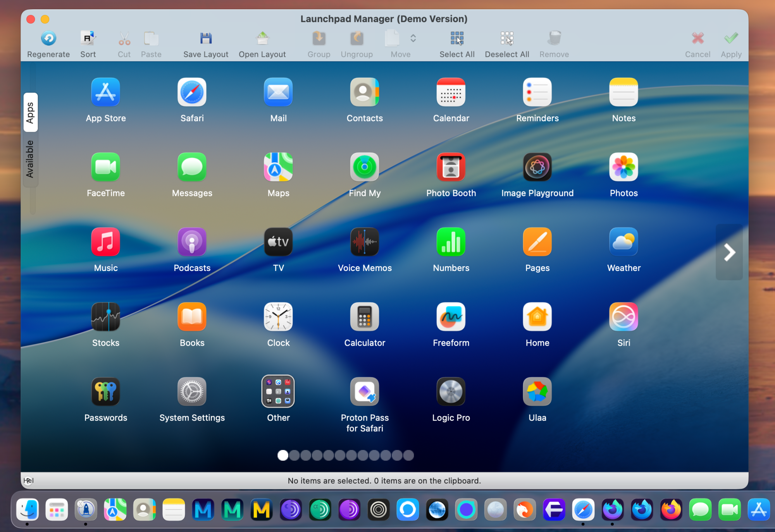This screenshot has height=532, width=775.
Task: Select the Other folder group
Action: click(x=278, y=391)
